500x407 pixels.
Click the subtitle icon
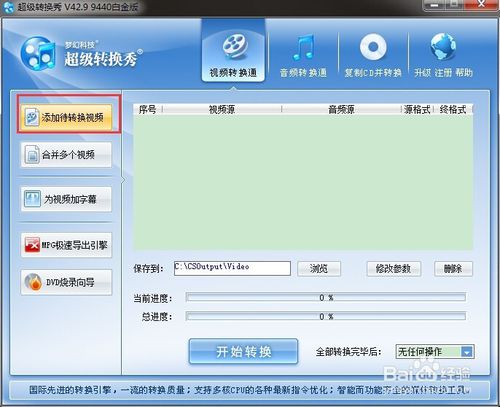(32, 199)
